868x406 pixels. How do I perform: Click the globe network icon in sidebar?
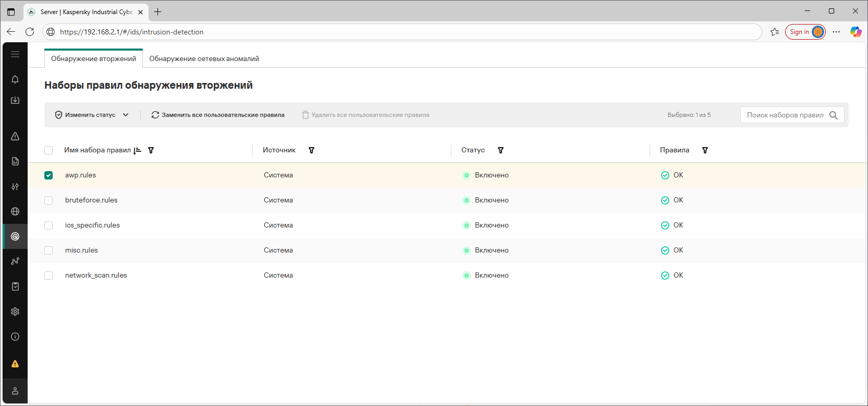tap(15, 211)
